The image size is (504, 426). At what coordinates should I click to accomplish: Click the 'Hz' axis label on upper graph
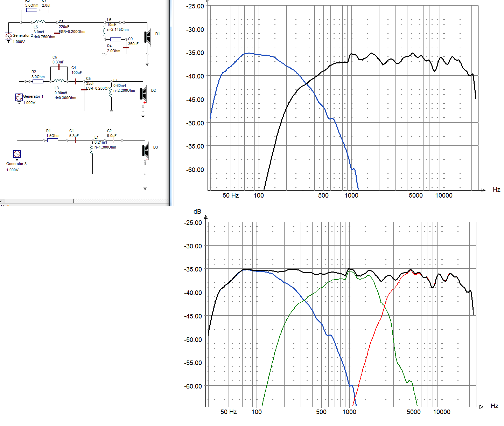click(497, 190)
